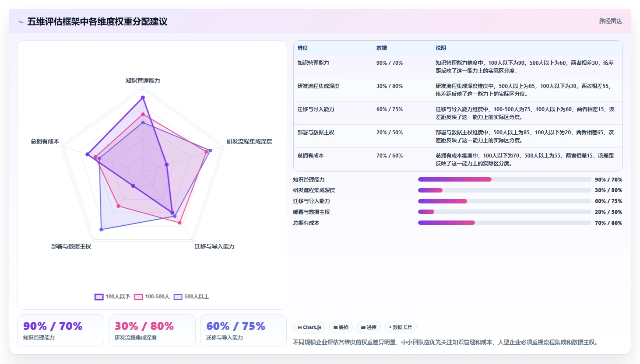
Task: Click the 研发流程集成深度 progress bar
Action: coord(504,190)
